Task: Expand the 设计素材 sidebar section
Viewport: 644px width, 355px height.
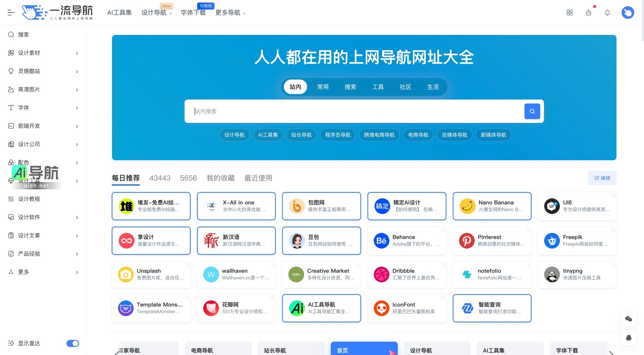Action: coord(77,53)
